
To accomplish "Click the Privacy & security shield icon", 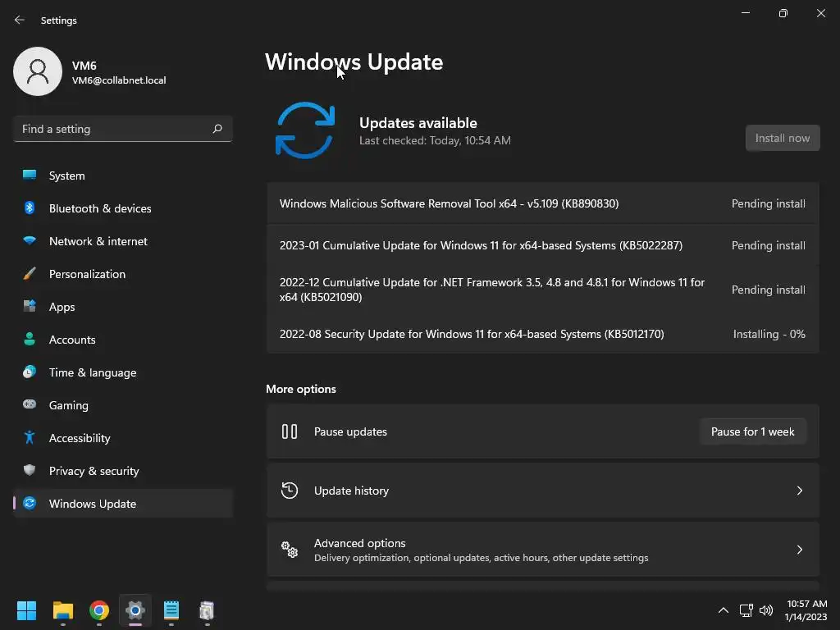I will 30,470.
